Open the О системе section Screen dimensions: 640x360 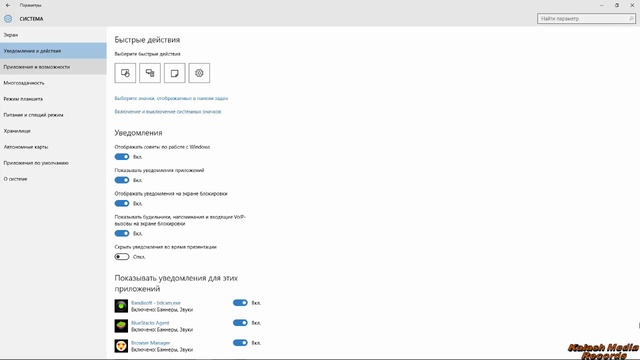click(x=53, y=179)
